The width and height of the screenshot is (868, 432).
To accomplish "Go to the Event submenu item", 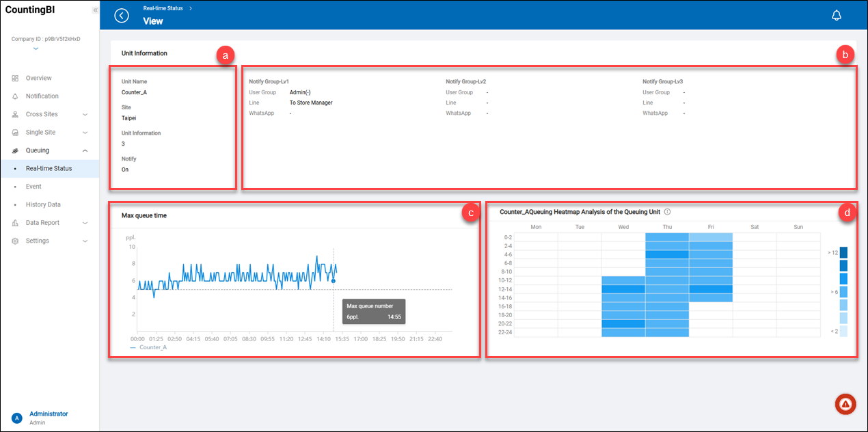I will click(33, 187).
